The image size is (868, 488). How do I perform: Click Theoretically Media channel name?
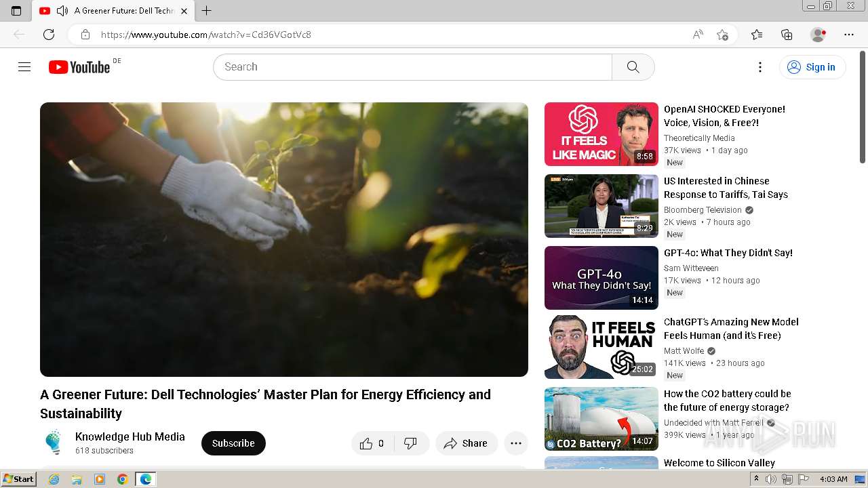tap(699, 138)
